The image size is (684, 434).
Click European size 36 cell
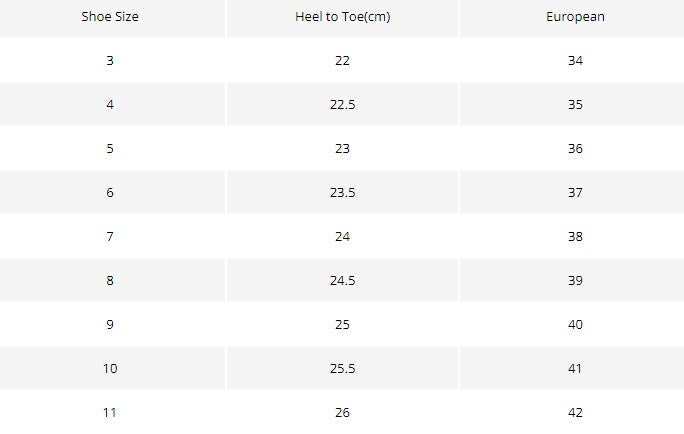575,148
